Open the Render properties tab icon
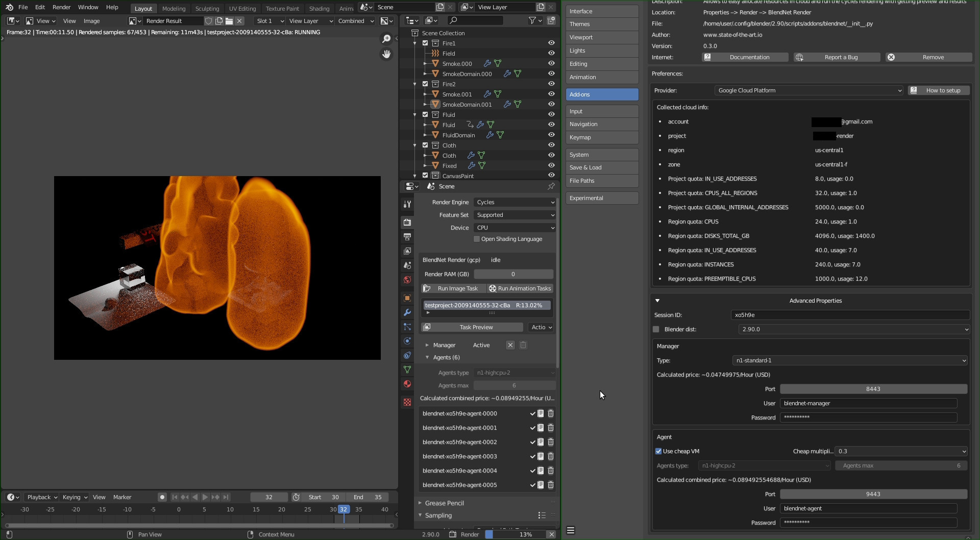The width and height of the screenshot is (980, 540). tap(407, 223)
